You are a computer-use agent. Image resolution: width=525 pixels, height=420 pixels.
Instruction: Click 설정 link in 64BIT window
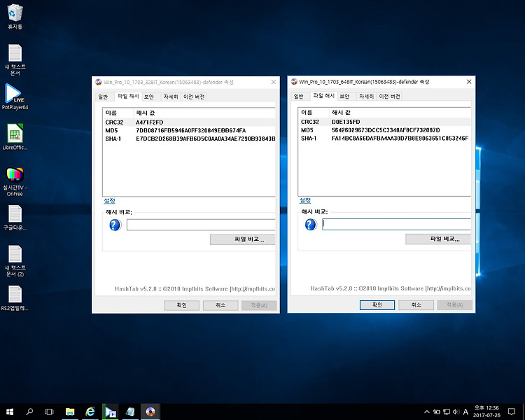tap(305, 200)
